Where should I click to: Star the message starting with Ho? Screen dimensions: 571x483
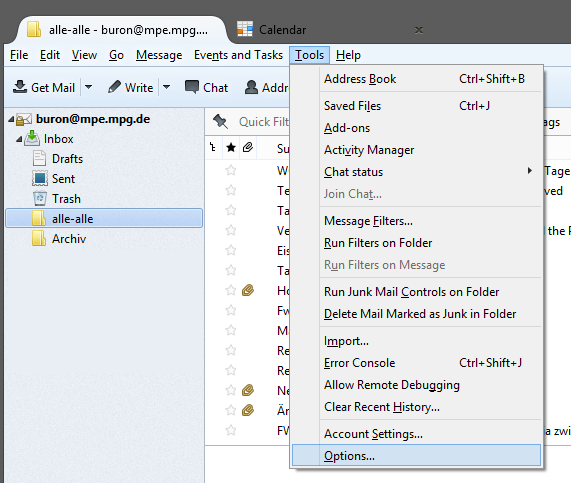[231, 290]
